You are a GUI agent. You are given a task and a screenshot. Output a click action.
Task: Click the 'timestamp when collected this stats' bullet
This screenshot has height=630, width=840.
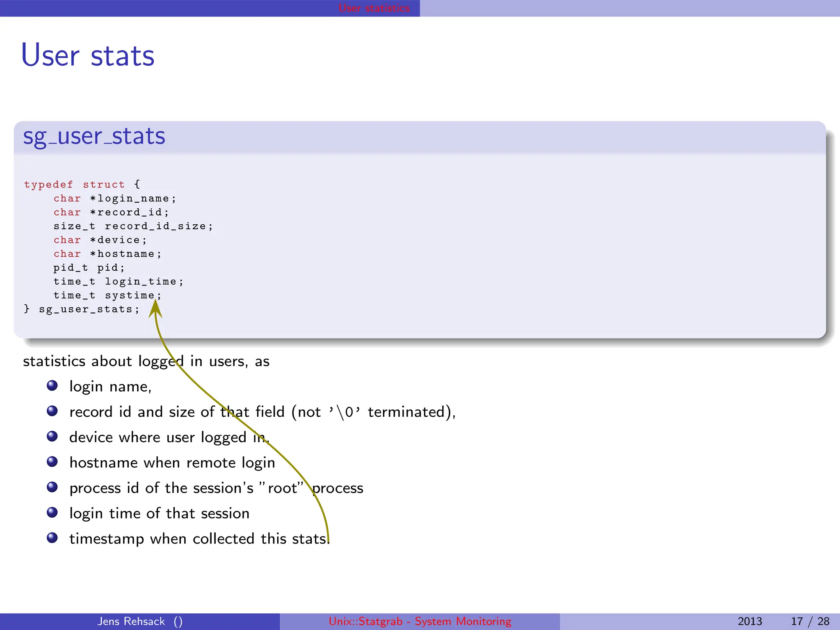(199, 539)
